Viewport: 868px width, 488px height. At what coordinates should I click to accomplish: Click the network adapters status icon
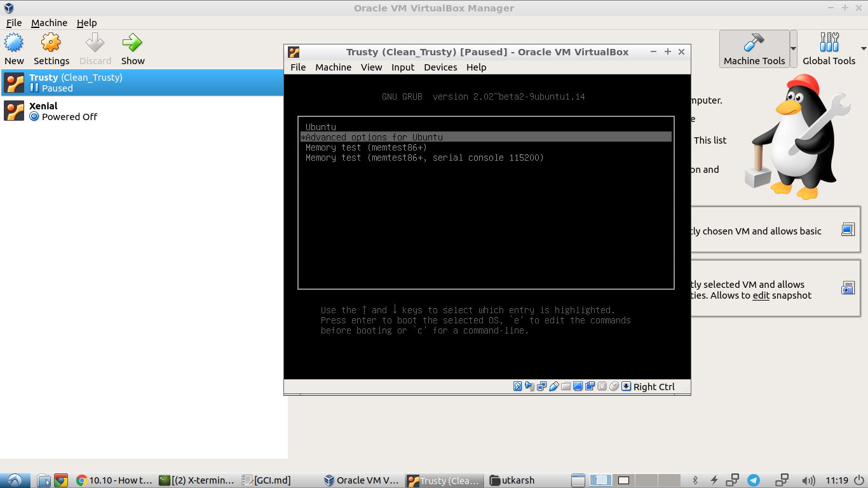click(x=541, y=386)
